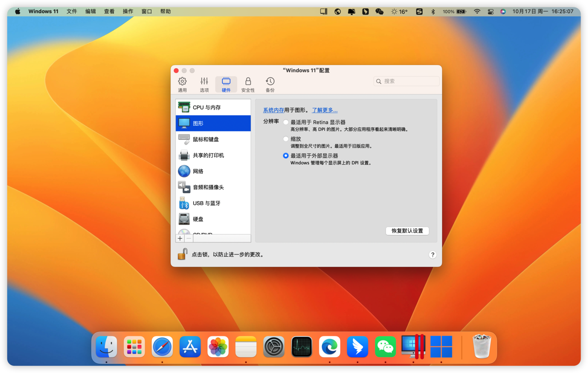
Task: Open the 了解更多... link
Action: [325, 110]
